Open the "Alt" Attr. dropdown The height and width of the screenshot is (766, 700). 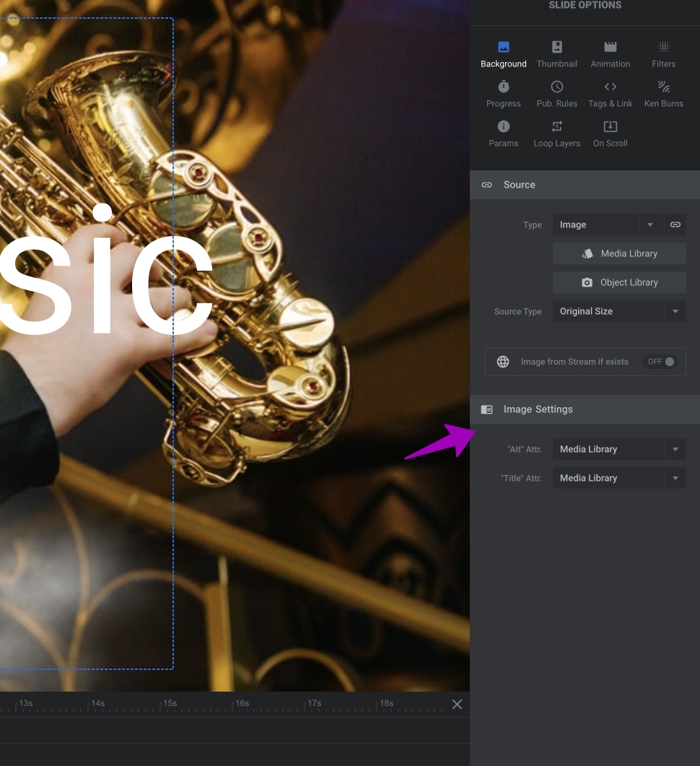click(618, 449)
